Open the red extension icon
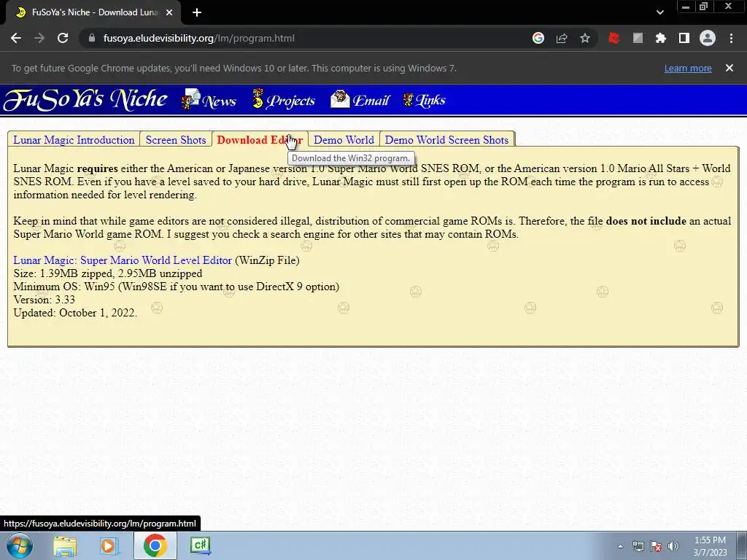Image resolution: width=747 pixels, height=560 pixels. tap(614, 38)
